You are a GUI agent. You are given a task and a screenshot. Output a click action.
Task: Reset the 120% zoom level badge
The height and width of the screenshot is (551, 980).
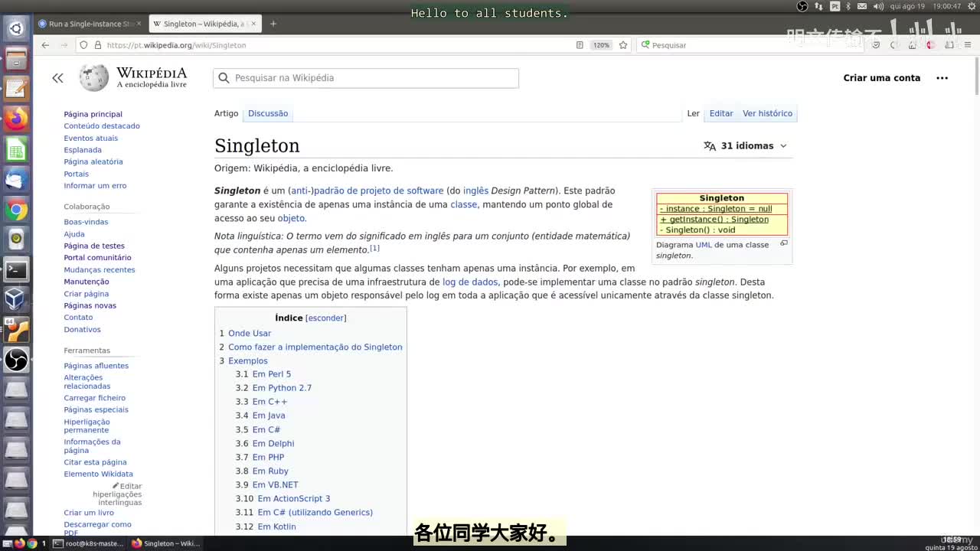click(x=601, y=45)
